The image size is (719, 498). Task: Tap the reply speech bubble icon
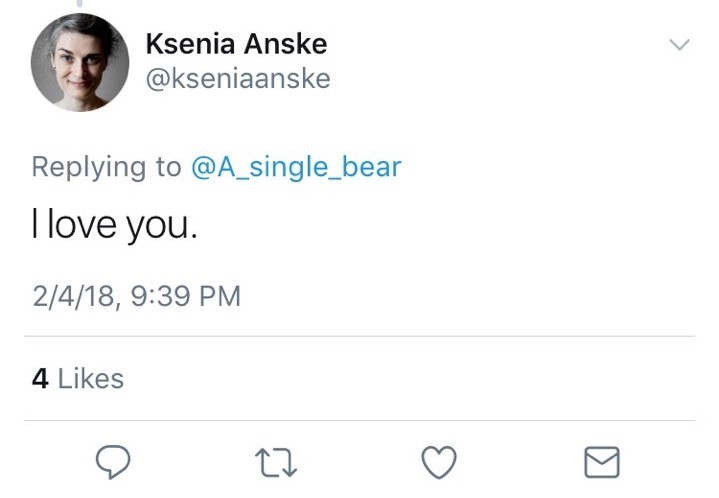coord(115,461)
